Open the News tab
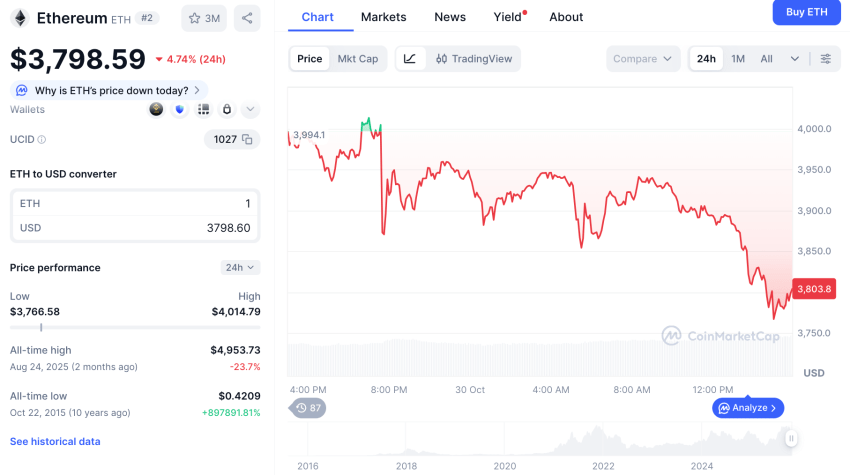Image resolution: width=850 pixels, height=475 pixels. coord(450,17)
